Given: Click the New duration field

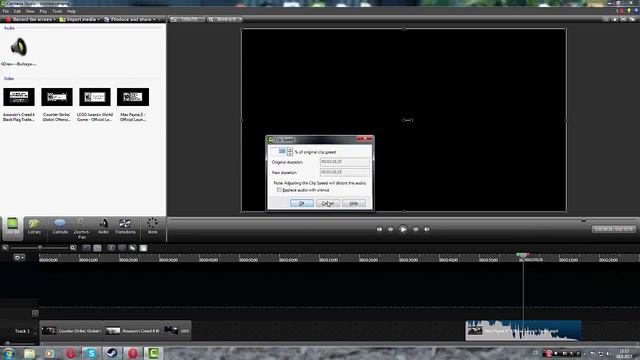Looking at the screenshot, I should tap(344, 172).
